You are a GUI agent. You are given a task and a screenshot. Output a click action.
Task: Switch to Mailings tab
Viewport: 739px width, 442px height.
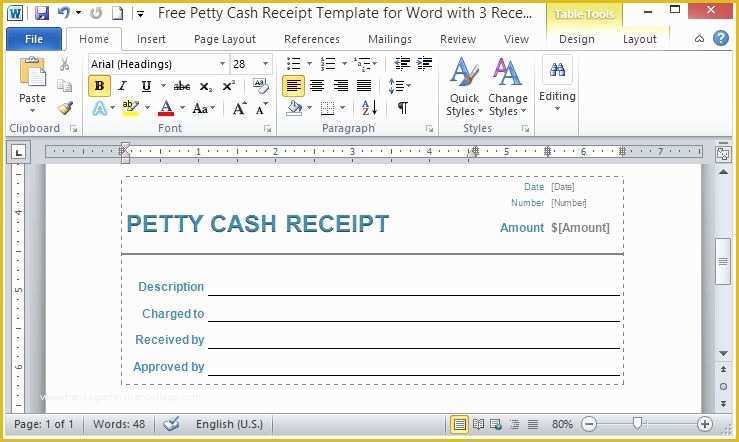click(x=390, y=39)
